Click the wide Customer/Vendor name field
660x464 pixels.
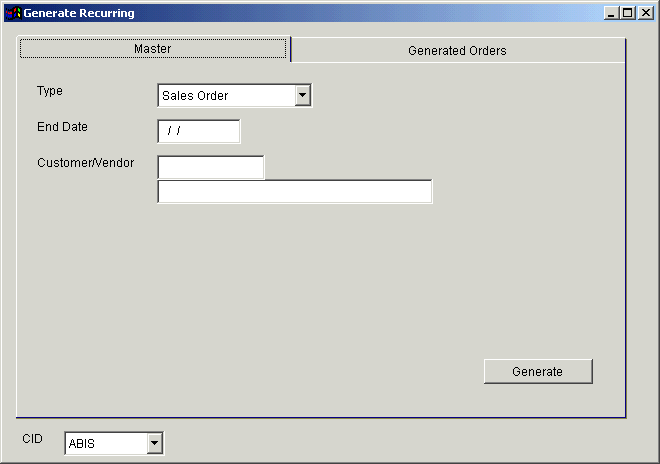pyautogui.click(x=294, y=192)
